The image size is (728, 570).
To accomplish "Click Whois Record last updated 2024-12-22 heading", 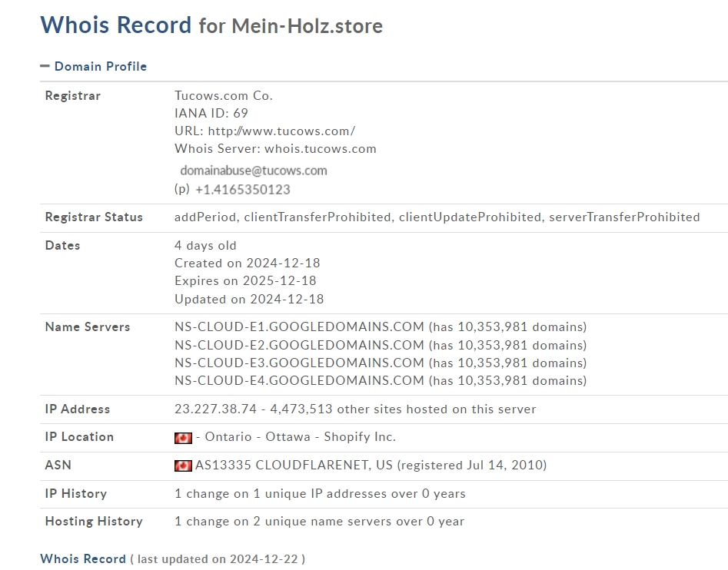I will coord(173,559).
